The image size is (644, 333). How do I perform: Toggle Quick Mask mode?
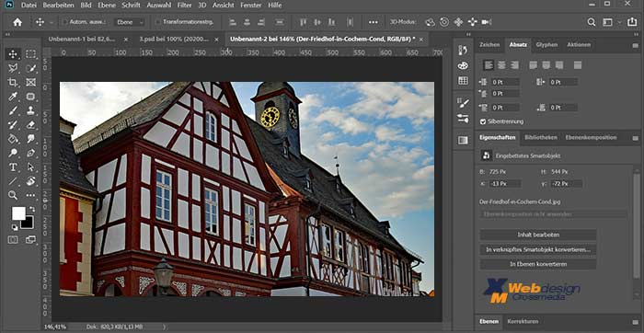tap(13, 239)
